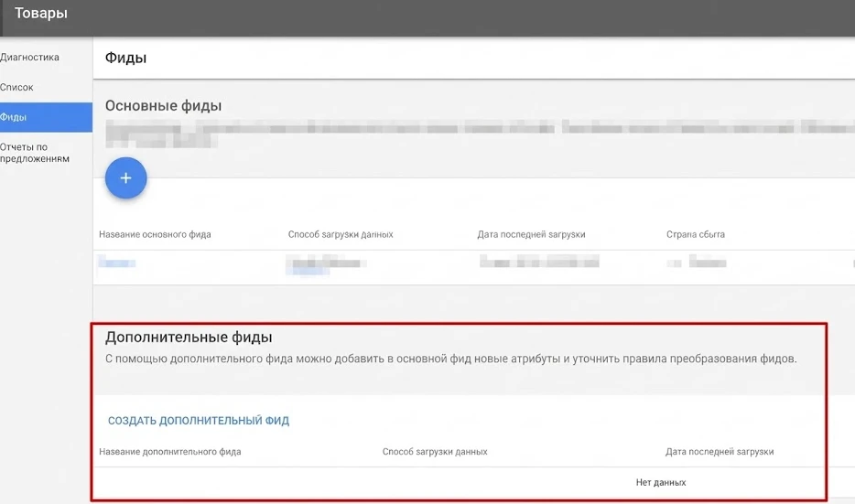Click the Страна сбыта column header
This screenshot has width=855, height=504.
pyautogui.click(x=695, y=234)
